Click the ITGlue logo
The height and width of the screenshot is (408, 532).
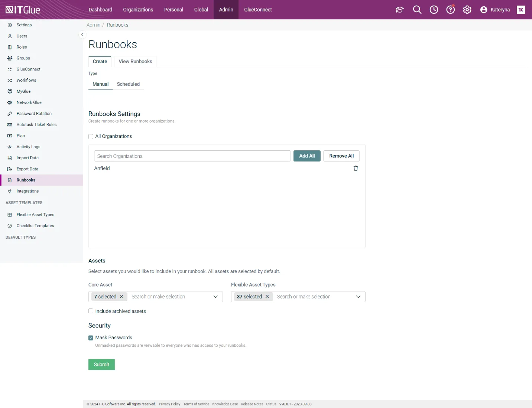point(23,10)
